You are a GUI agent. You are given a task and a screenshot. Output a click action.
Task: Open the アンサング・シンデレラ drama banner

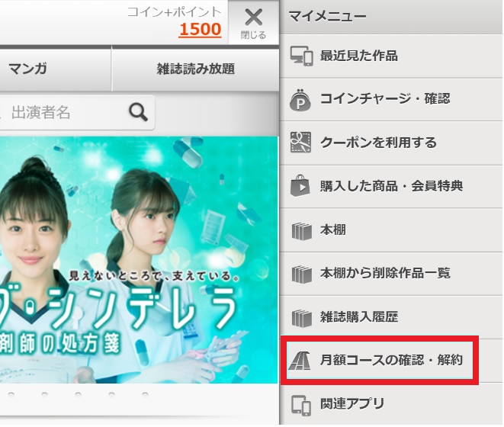click(x=138, y=260)
